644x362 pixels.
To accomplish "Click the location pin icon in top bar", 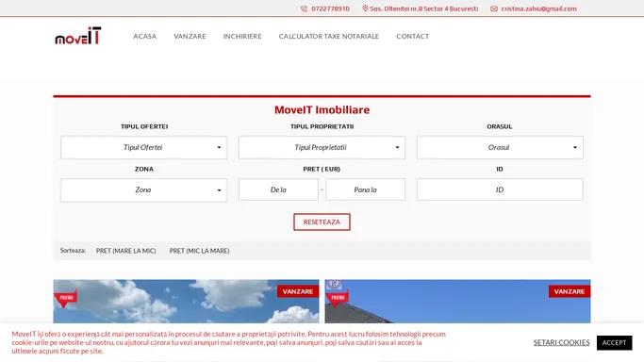I will pos(365,8).
